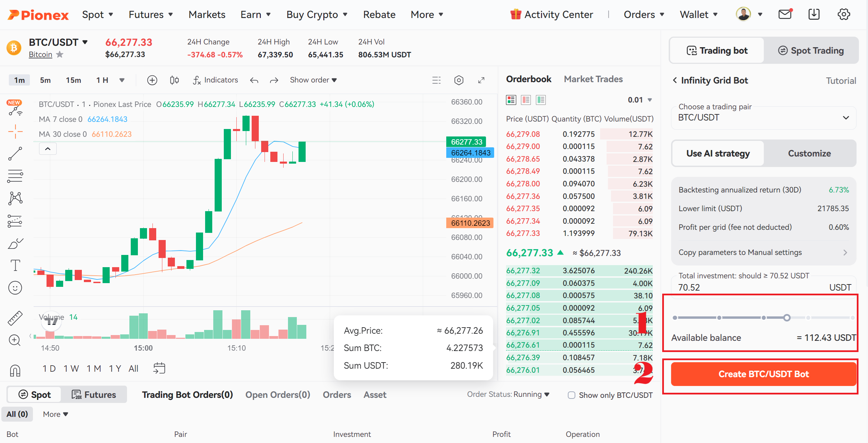Click the redo arrow on chart toolbar
Screen dimensions: 868x443
coord(274,80)
